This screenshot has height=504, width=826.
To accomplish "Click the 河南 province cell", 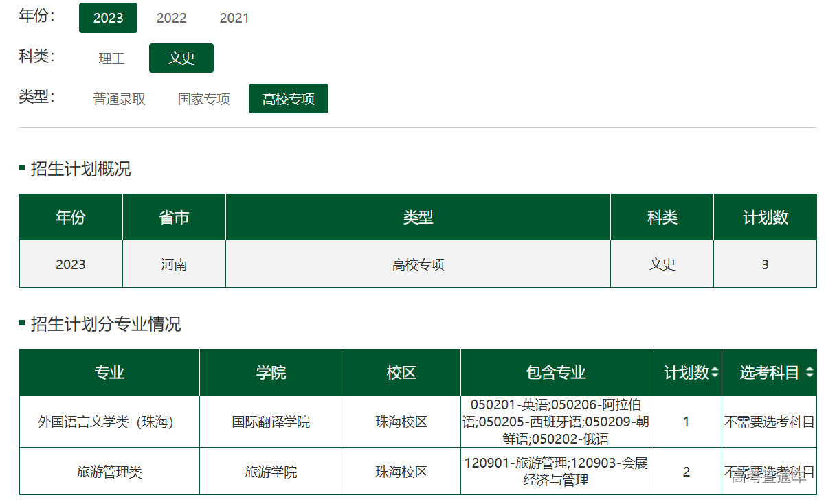I will click(174, 264).
